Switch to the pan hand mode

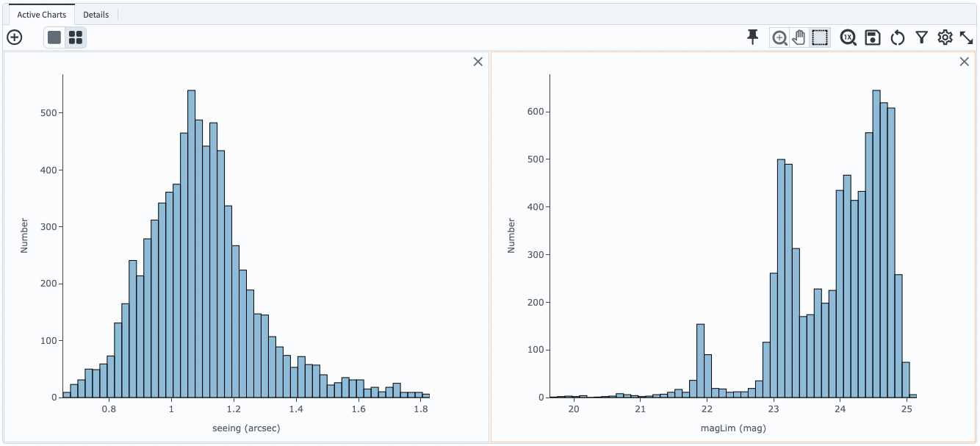click(x=799, y=37)
